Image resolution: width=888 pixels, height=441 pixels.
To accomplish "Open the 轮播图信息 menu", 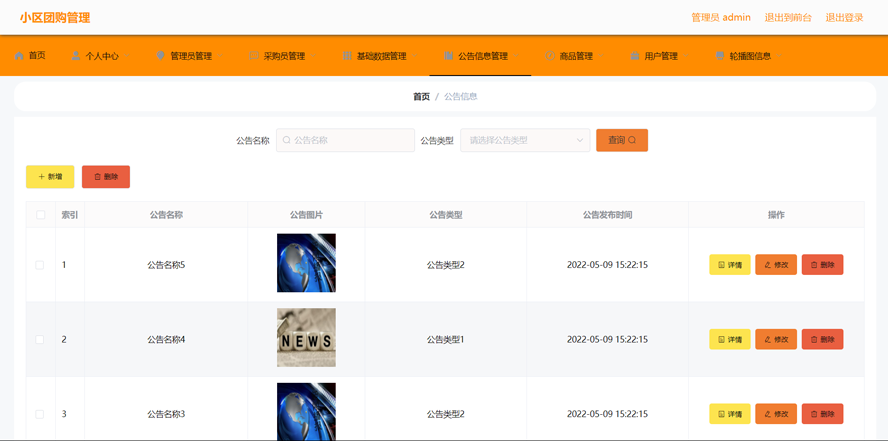I will coord(749,55).
